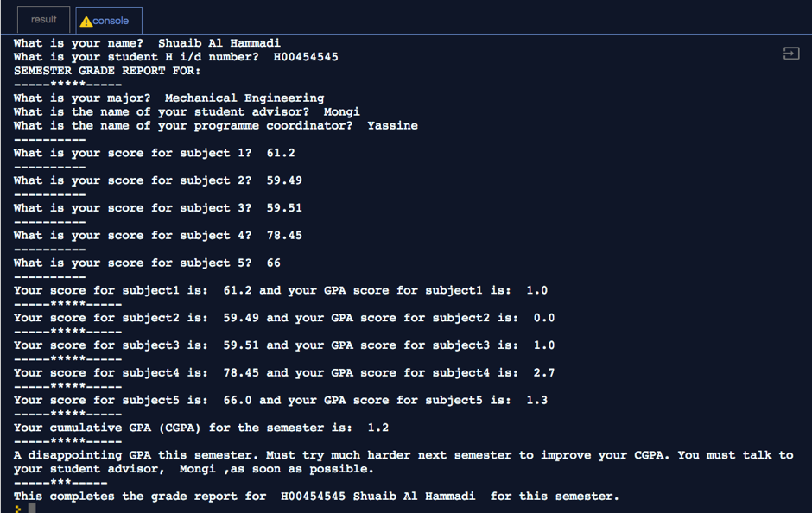Select the advisor name Mongi
The image size is (812, 513).
pyautogui.click(x=339, y=111)
